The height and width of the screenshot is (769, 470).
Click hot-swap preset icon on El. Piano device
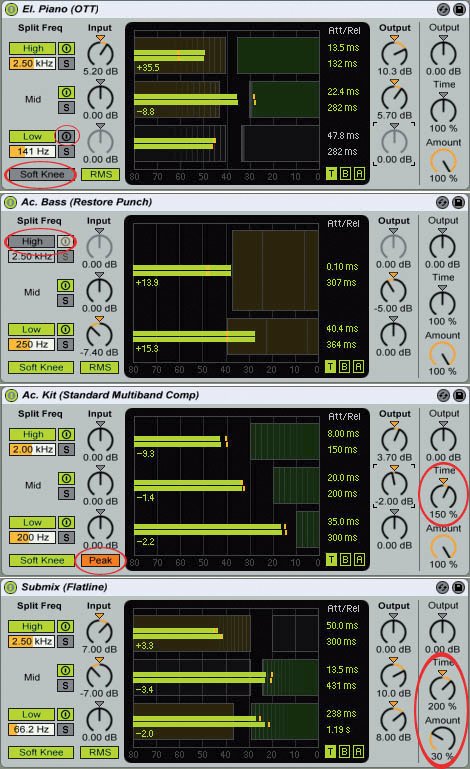(x=443, y=9)
